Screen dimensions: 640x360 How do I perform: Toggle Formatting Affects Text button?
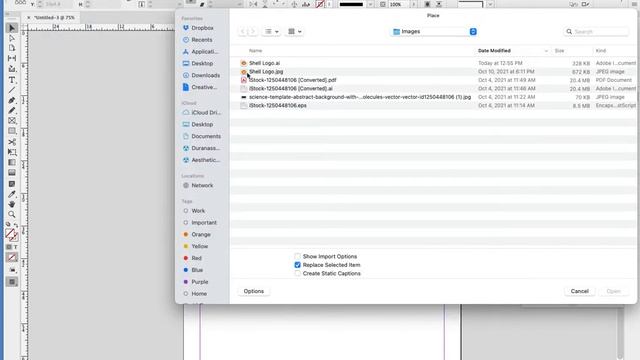pos(16,247)
